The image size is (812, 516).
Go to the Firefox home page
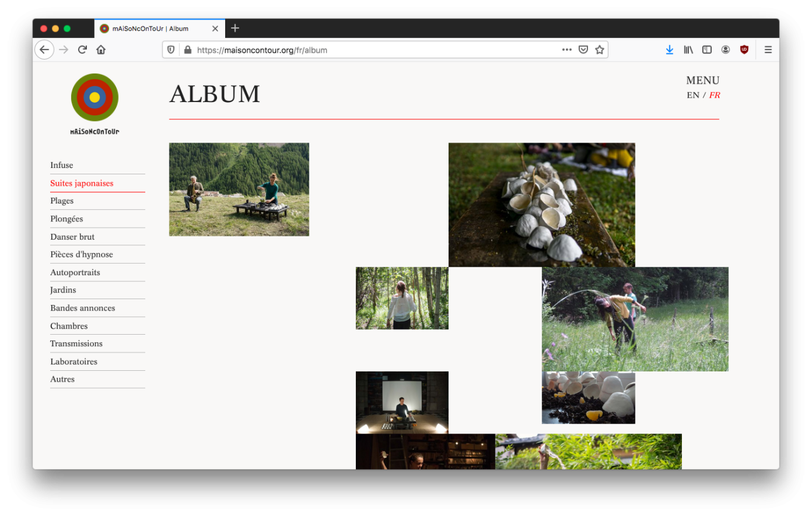click(x=101, y=49)
